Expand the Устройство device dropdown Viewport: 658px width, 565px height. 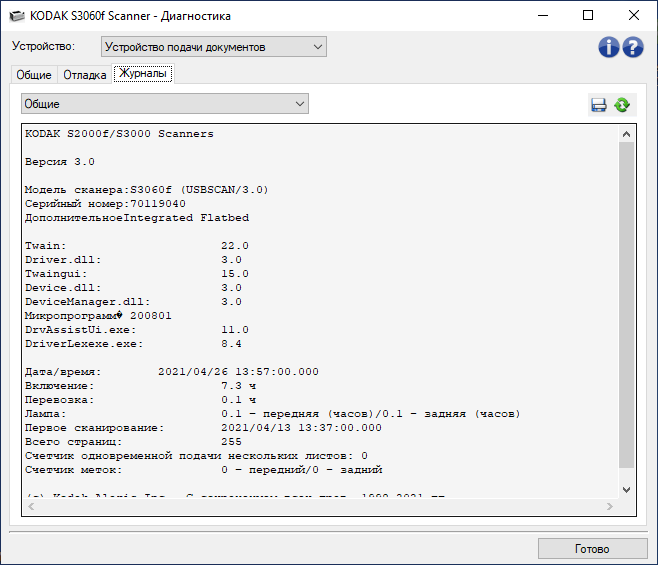(x=214, y=47)
